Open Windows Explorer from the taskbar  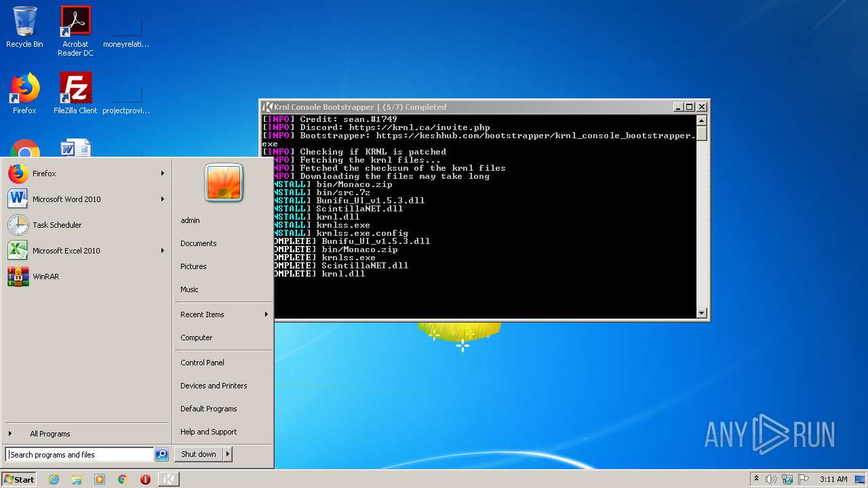(x=77, y=479)
